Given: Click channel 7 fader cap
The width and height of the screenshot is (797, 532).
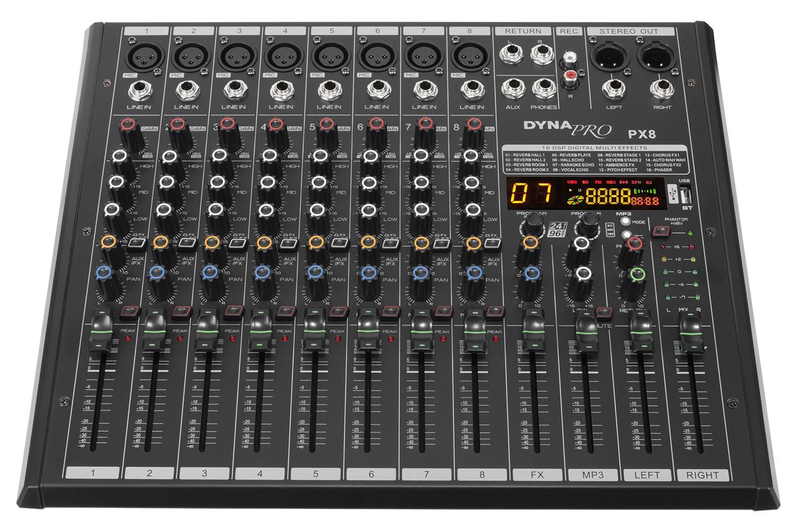Looking at the screenshot, I should coord(422,331).
